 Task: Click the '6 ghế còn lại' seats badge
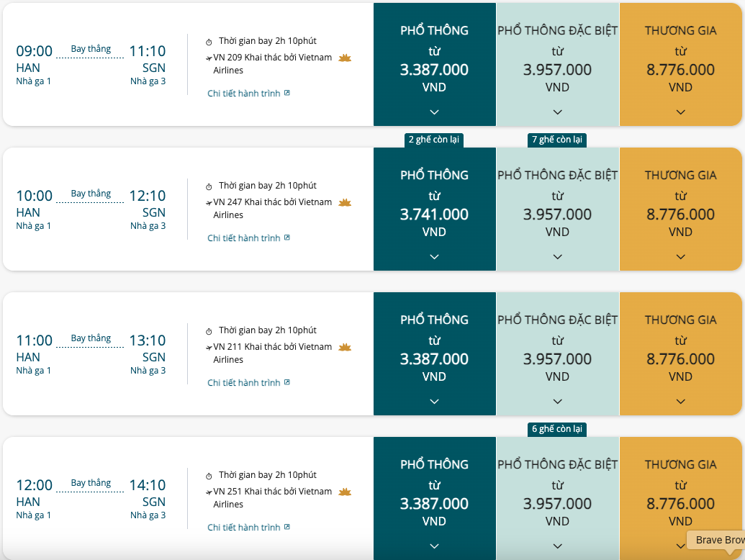[x=557, y=429]
